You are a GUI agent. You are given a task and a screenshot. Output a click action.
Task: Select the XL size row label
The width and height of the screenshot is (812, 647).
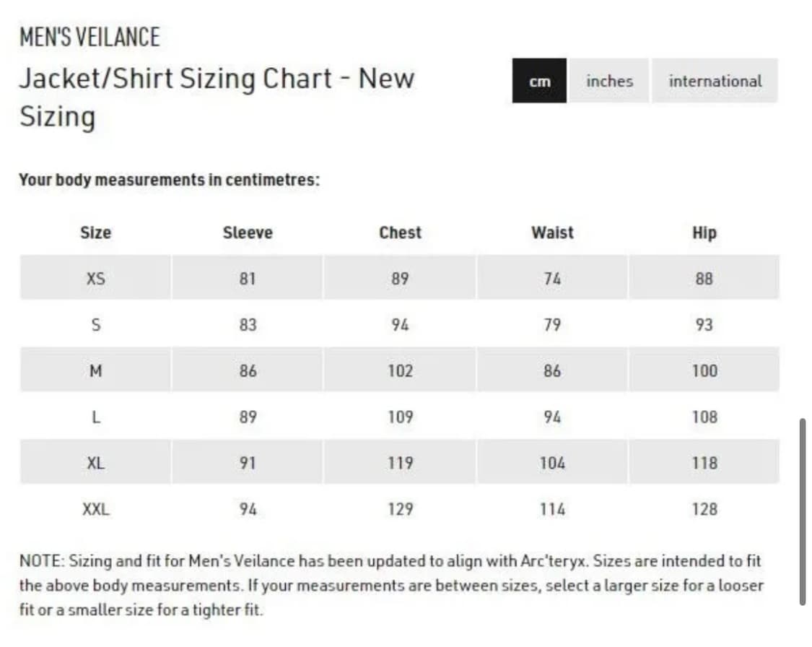[x=95, y=463]
